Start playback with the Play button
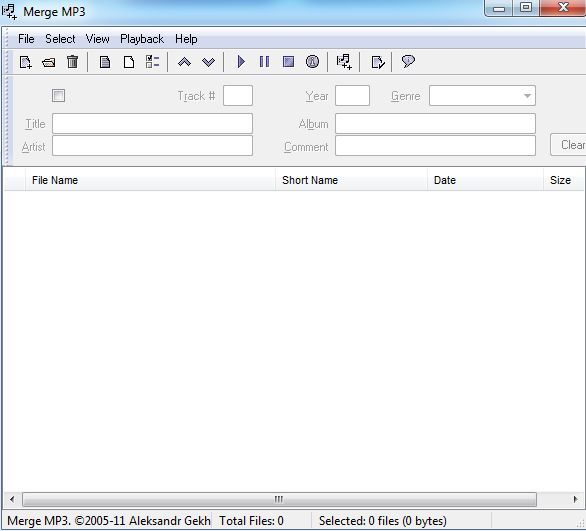586x531 pixels. (241, 62)
